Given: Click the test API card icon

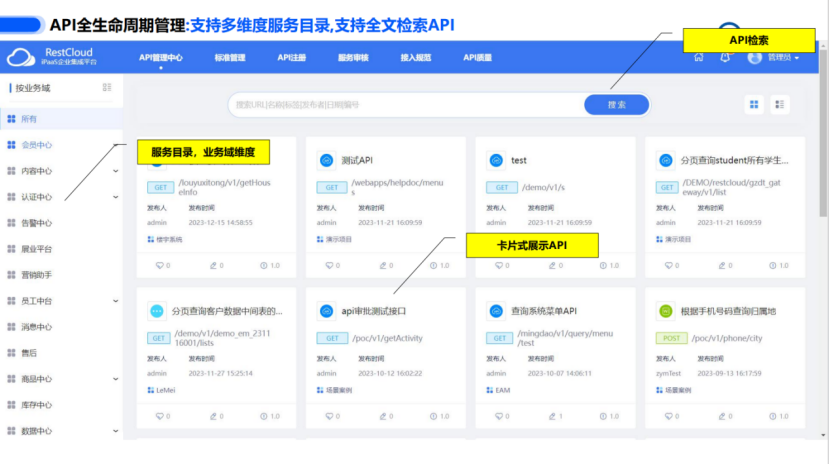Looking at the screenshot, I should point(495,160).
